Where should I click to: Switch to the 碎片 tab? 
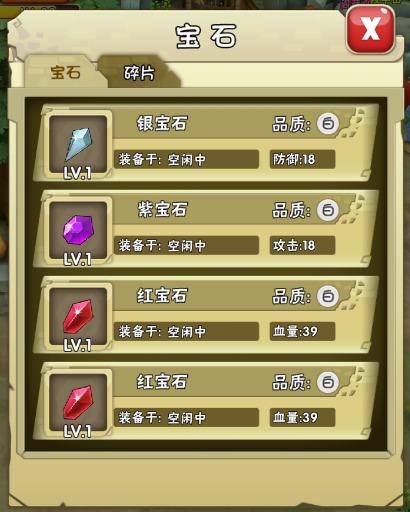coord(139,72)
